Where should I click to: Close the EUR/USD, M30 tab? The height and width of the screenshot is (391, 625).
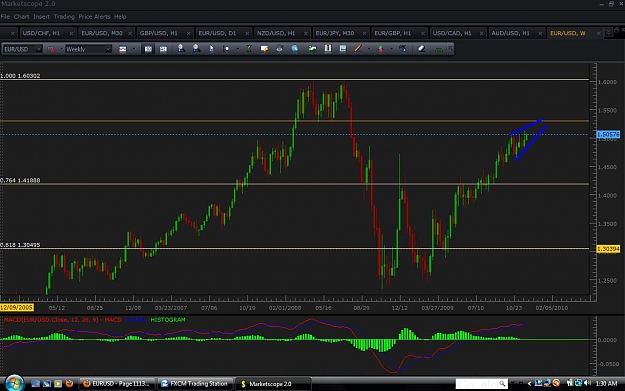coord(130,33)
